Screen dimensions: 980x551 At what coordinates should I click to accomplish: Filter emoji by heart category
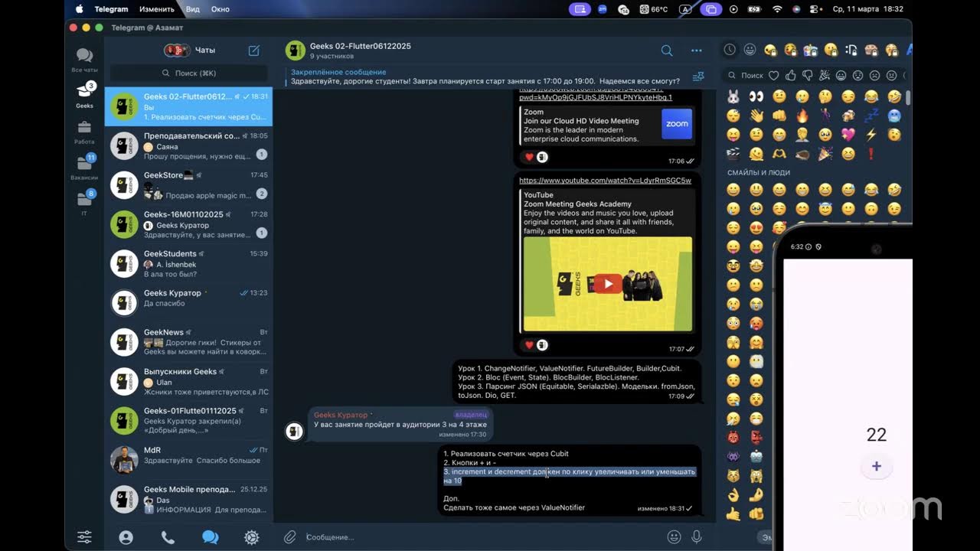[773, 75]
